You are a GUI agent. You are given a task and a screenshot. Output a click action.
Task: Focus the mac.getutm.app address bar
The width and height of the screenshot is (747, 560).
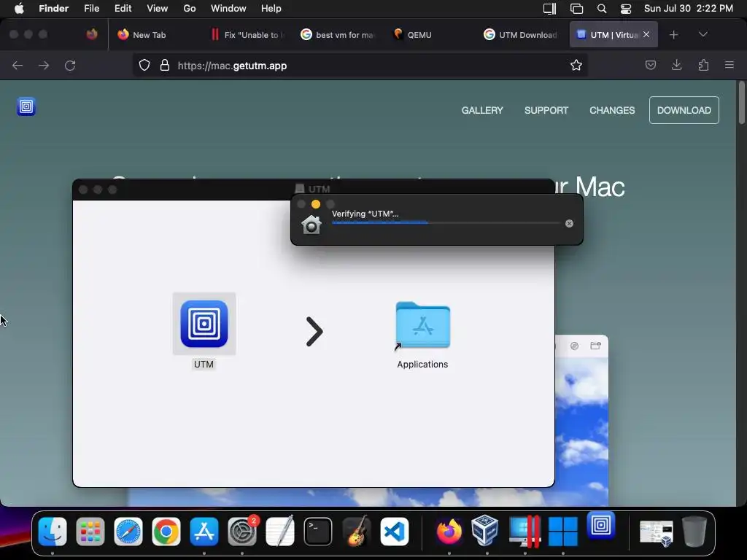tap(360, 65)
